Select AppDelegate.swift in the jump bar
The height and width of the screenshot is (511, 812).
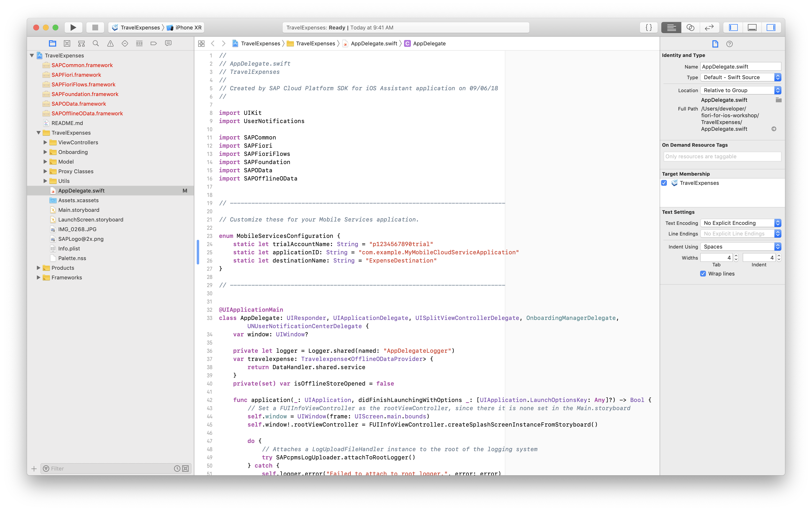(373, 43)
